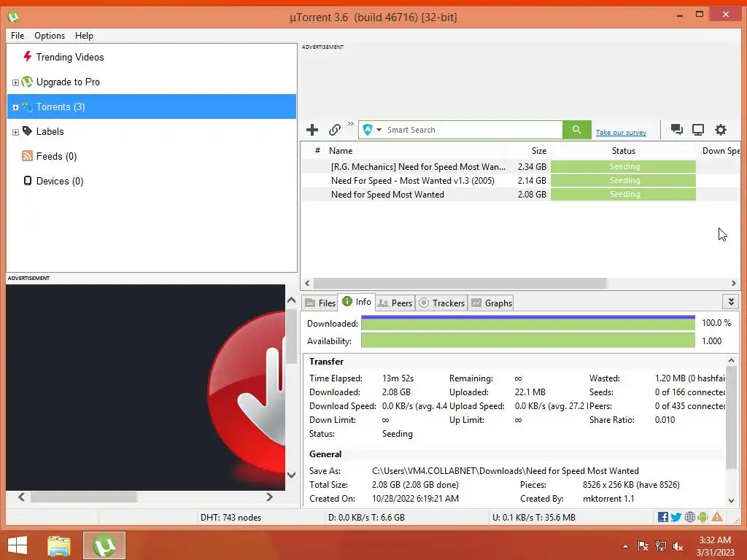Click the Downloaded progress bar in Info
The height and width of the screenshot is (560, 747).
click(x=528, y=323)
